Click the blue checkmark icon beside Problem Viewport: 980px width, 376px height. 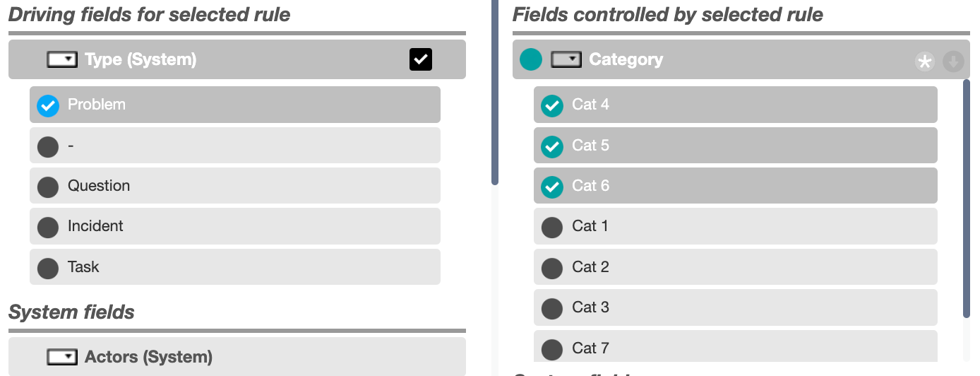tap(48, 106)
